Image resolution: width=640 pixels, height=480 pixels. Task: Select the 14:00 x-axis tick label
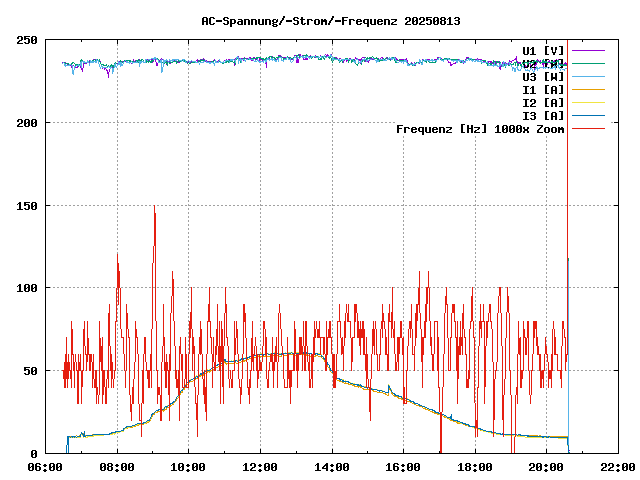click(332, 467)
